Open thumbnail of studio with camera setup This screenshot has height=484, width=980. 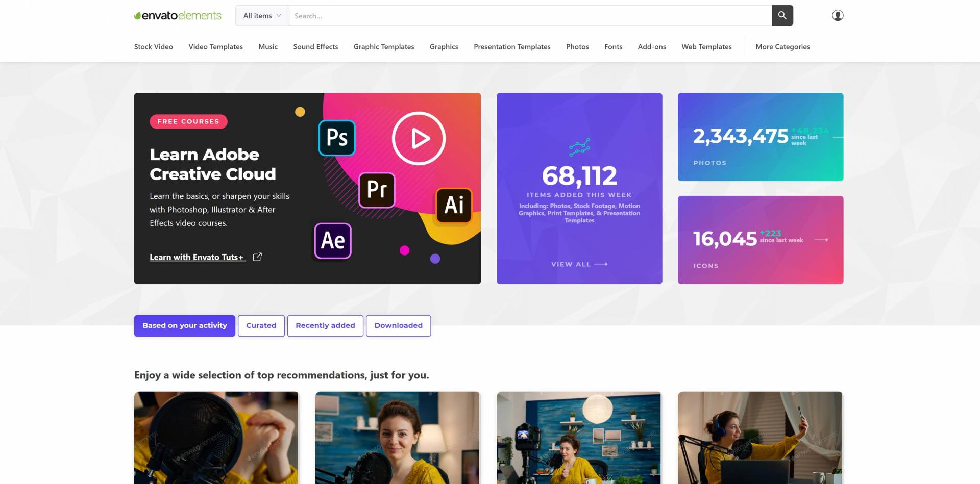pos(579,438)
